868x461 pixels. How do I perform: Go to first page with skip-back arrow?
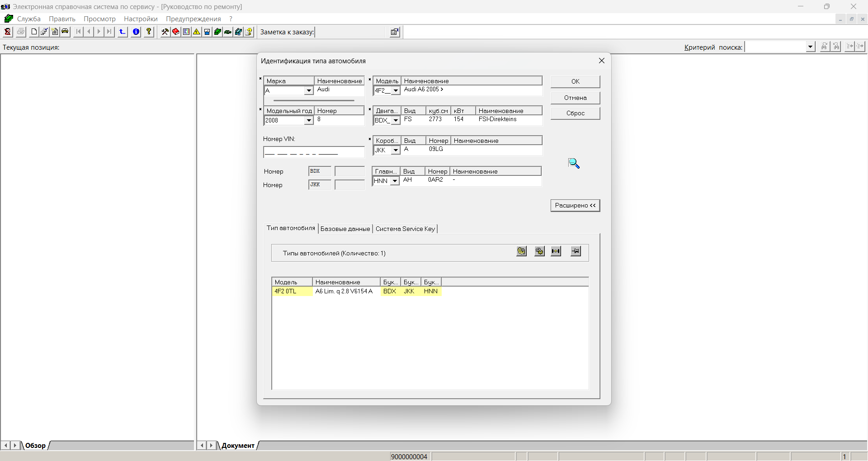[79, 32]
